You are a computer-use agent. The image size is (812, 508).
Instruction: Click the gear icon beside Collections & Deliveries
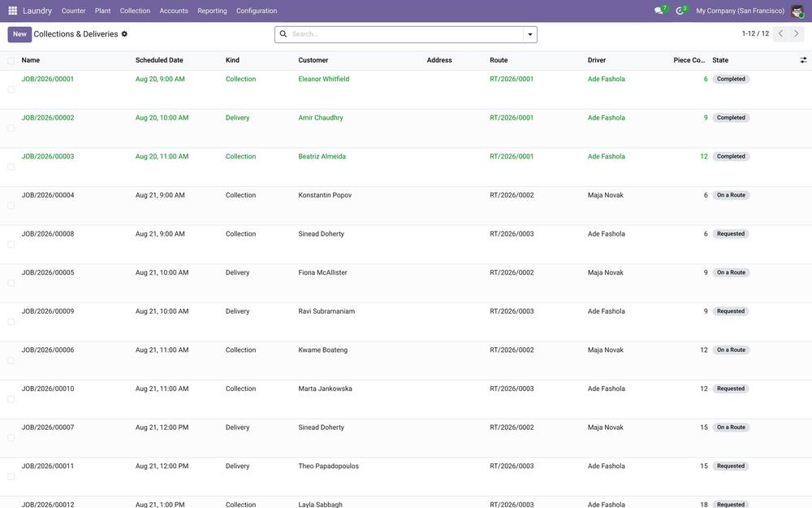coord(124,33)
